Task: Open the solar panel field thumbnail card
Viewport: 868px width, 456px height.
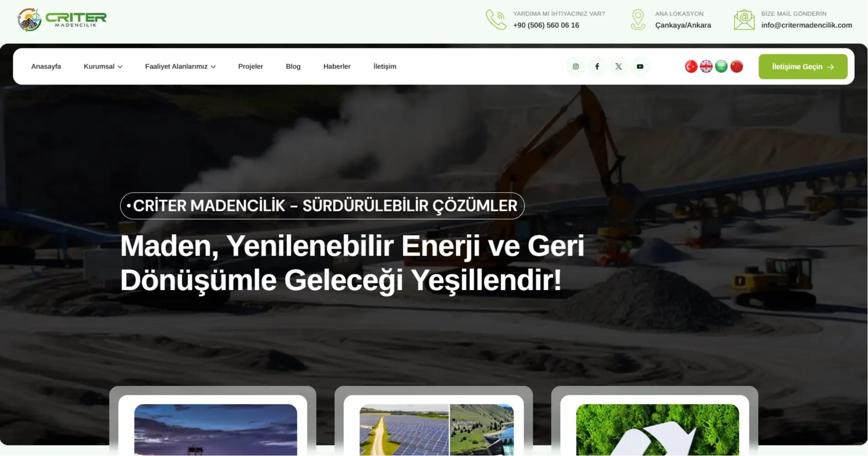Action: (x=437, y=430)
